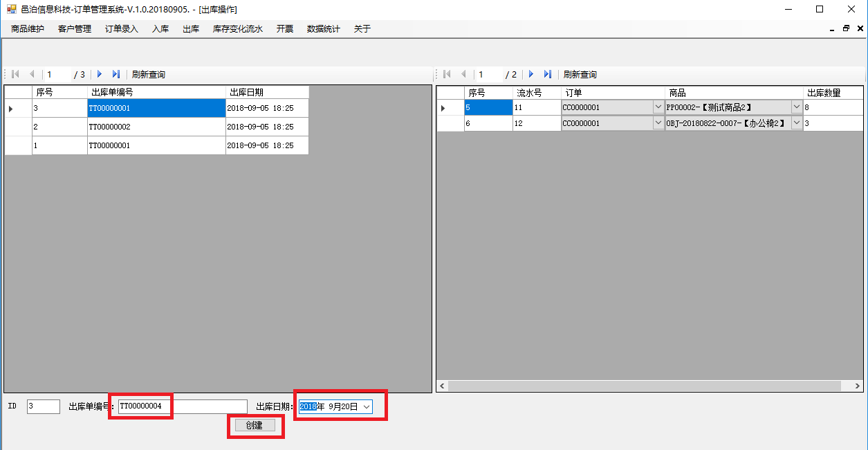This screenshot has height=450, width=868.
Task: Open the 开票 menu
Action: coord(285,28)
